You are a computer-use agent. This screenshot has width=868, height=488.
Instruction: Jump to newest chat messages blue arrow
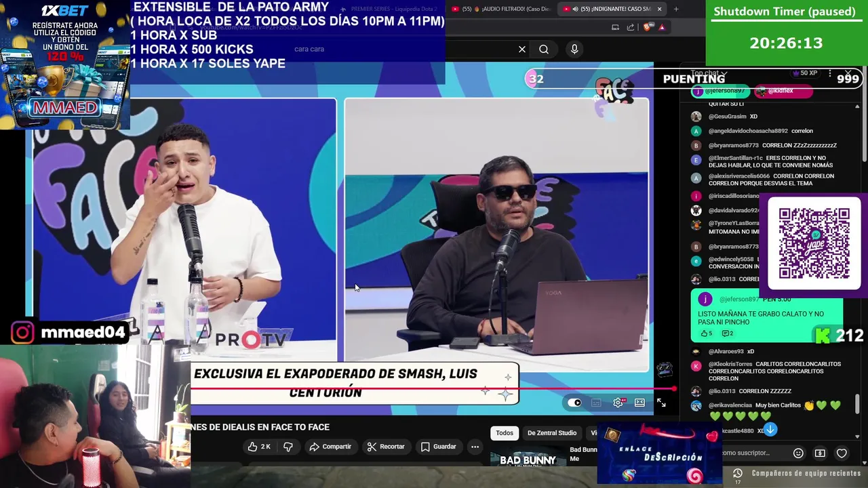[770, 430]
